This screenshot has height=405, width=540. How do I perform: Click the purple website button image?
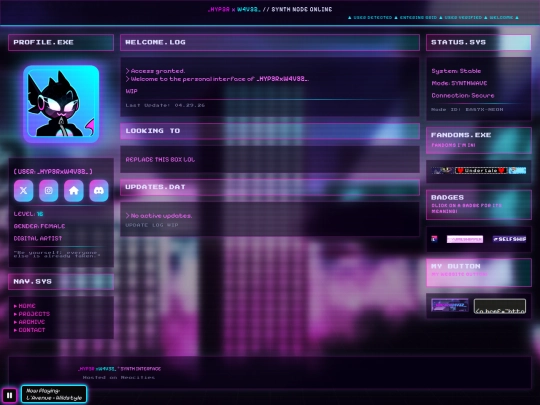click(450, 305)
